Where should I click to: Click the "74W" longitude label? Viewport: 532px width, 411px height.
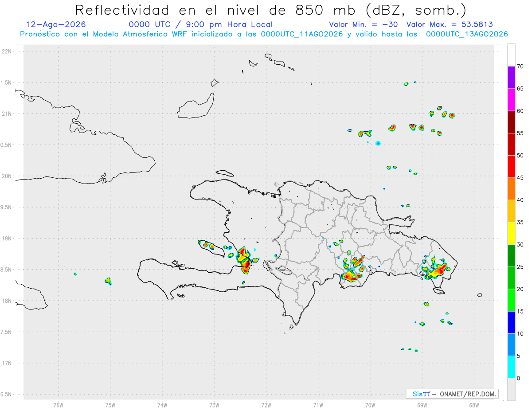pos(162,405)
